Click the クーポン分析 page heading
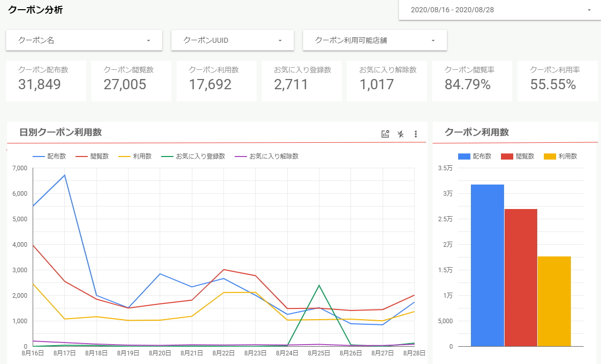The image size is (601, 364). [x=35, y=10]
